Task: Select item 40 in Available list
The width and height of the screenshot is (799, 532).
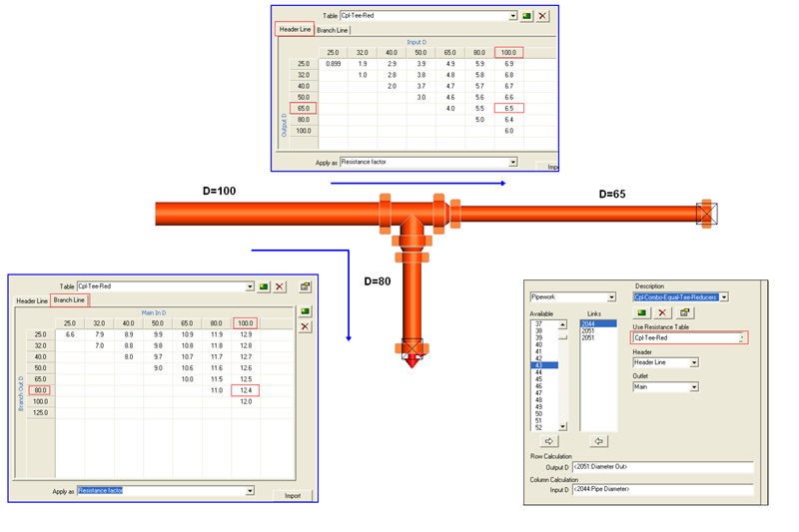Action: coord(544,344)
